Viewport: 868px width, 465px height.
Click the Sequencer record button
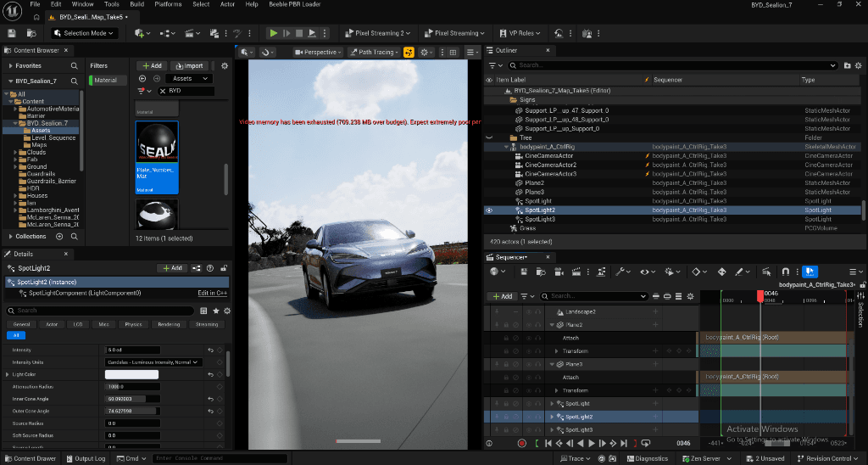pos(521,444)
